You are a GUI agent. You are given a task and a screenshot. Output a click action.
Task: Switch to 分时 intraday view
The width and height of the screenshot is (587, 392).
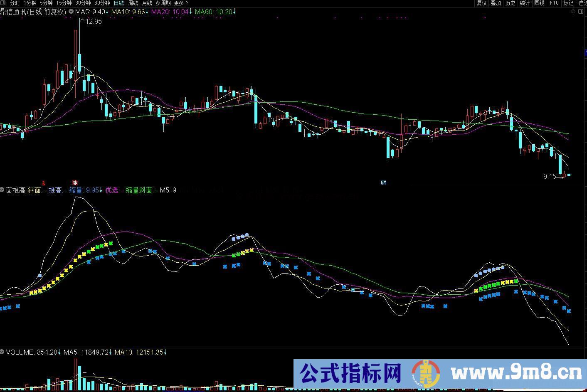(x=14, y=3)
